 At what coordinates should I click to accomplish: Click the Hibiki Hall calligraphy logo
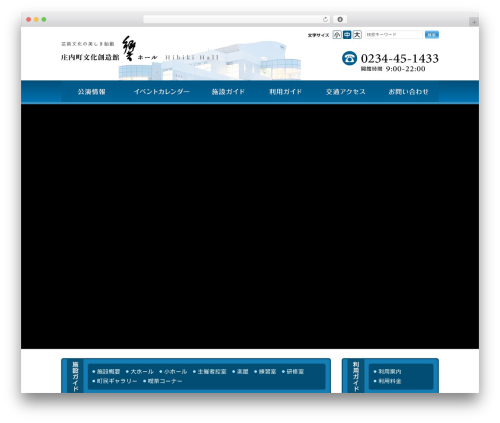point(129,49)
